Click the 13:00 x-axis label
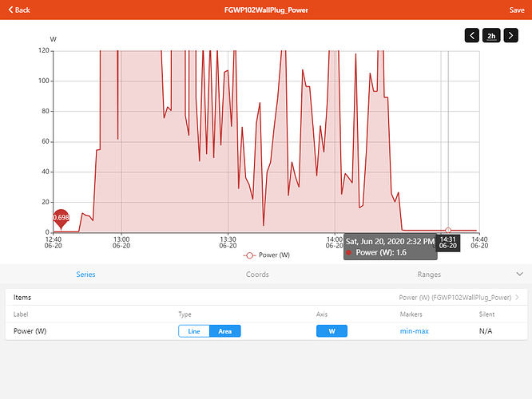The width and height of the screenshot is (532, 399). click(x=121, y=243)
